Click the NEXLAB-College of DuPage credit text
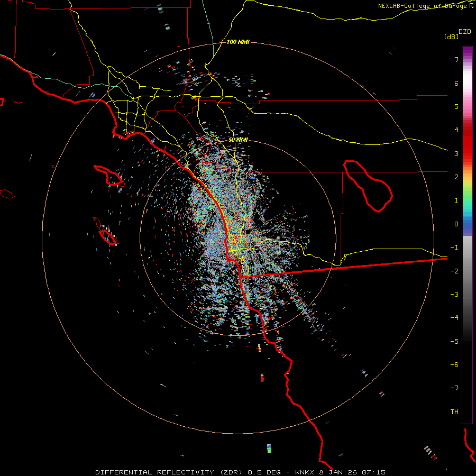Viewport: 476px width, 476px height. pyautogui.click(x=426, y=6)
